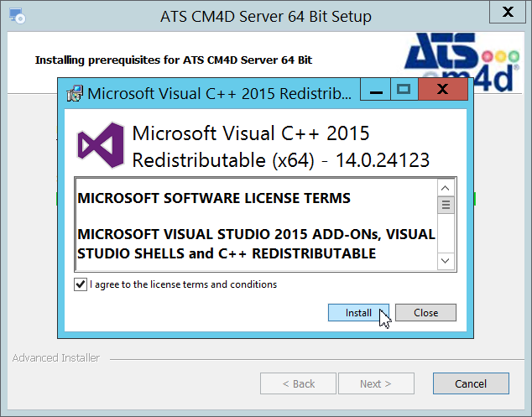Maximize the Visual C++ Redistributable dialog
The width and height of the screenshot is (532, 417).
click(404, 88)
